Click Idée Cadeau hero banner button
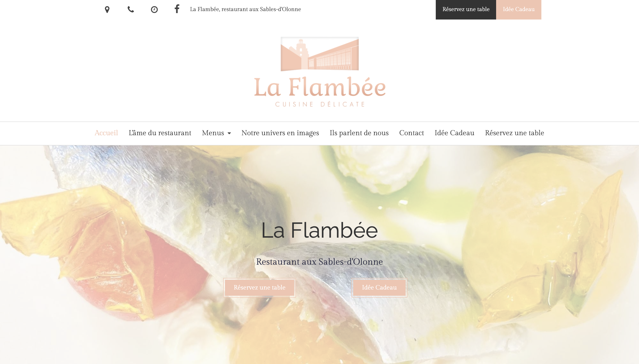Screen dimensions: 639x364 379,288
